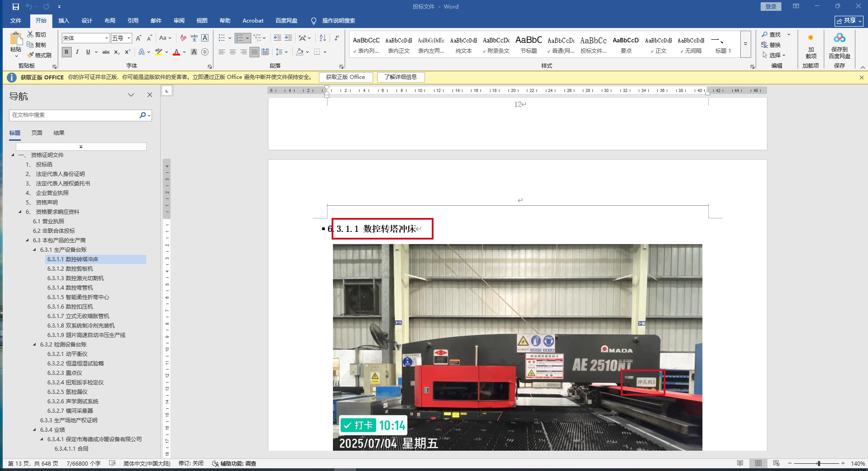Image resolution: width=868 pixels, height=471 pixels.
Task: Collapse the 6.3.2 检测设备台账 heading
Action: tap(34, 345)
